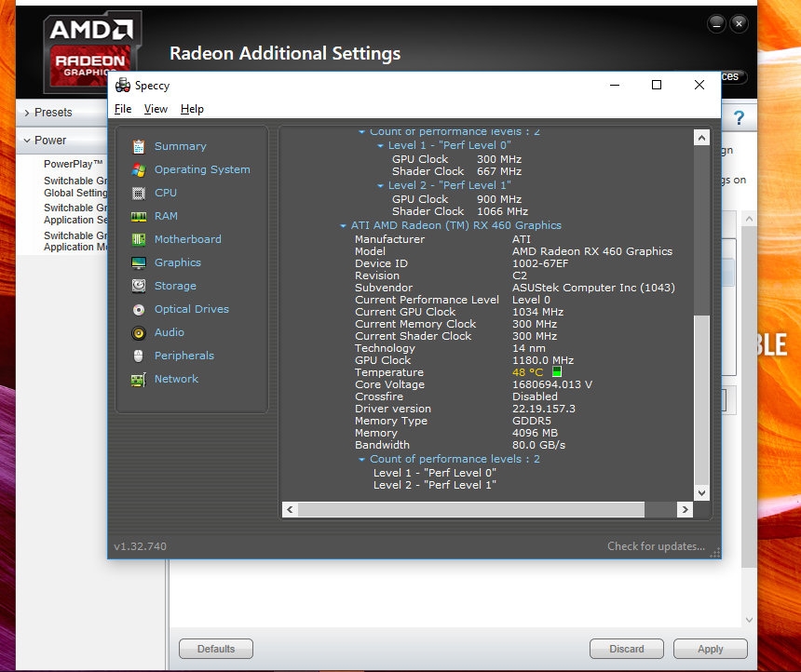
Task: Click the green temperature indicator bar
Action: point(556,371)
